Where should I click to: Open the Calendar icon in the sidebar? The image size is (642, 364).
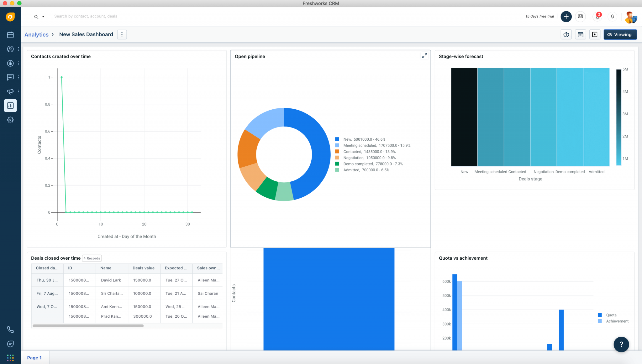[x=10, y=34]
